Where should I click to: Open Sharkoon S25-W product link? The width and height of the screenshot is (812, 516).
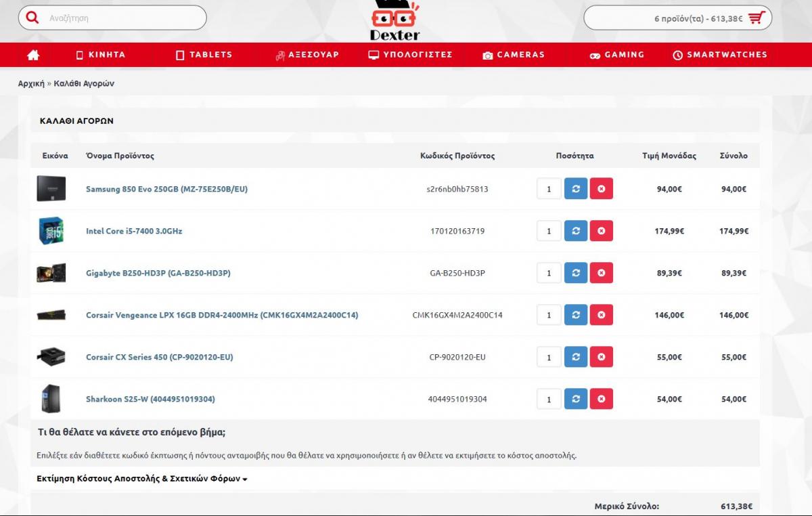150,399
